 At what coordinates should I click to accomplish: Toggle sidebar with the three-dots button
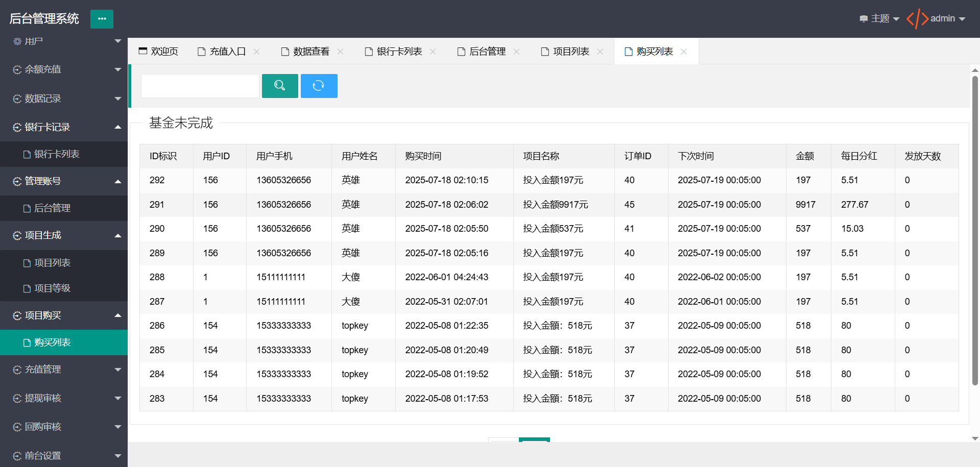coord(102,19)
